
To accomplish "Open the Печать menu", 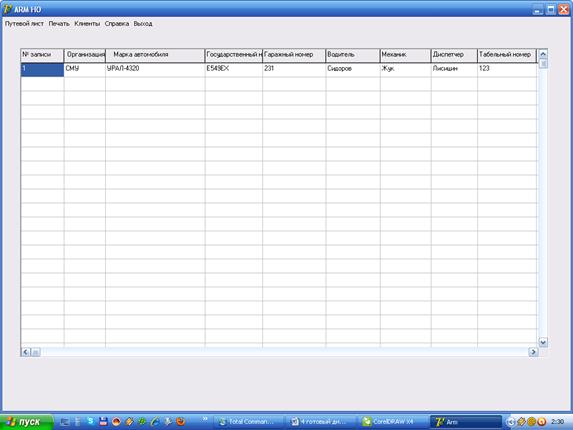I will tap(59, 24).
